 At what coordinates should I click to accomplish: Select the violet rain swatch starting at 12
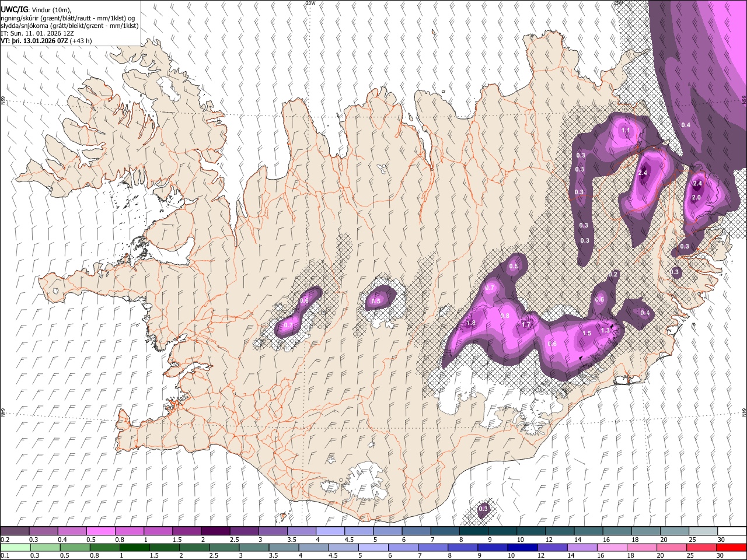(x=552, y=547)
